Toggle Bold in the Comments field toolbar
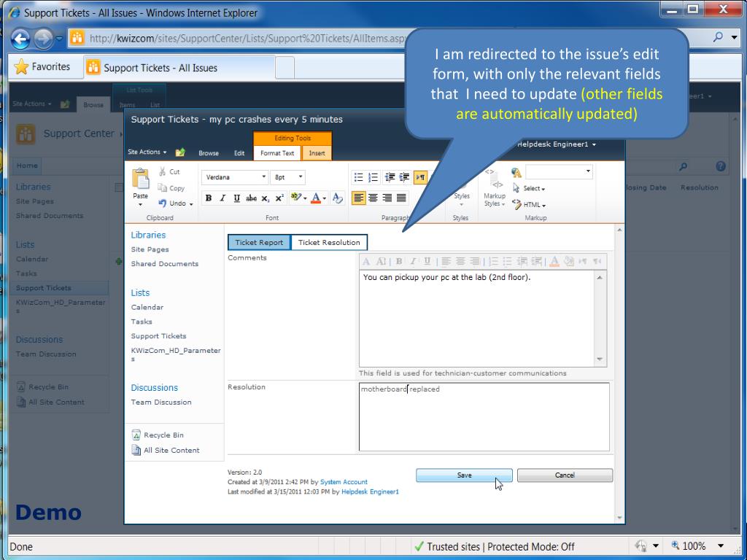The image size is (747, 560). pos(399,262)
